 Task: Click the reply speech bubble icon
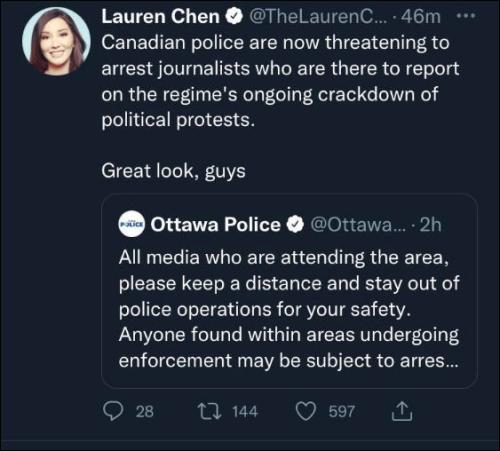point(112,411)
